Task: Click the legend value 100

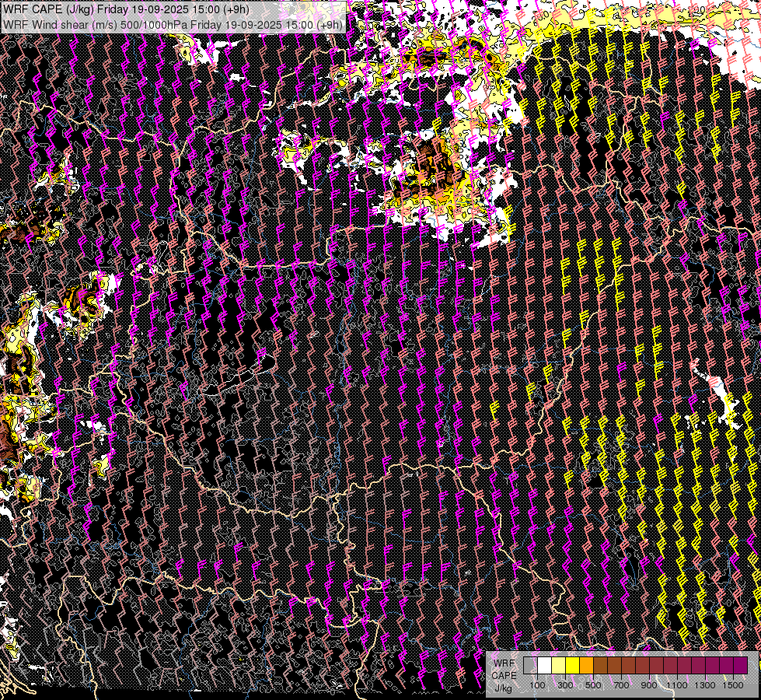Action: pyautogui.click(x=537, y=685)
